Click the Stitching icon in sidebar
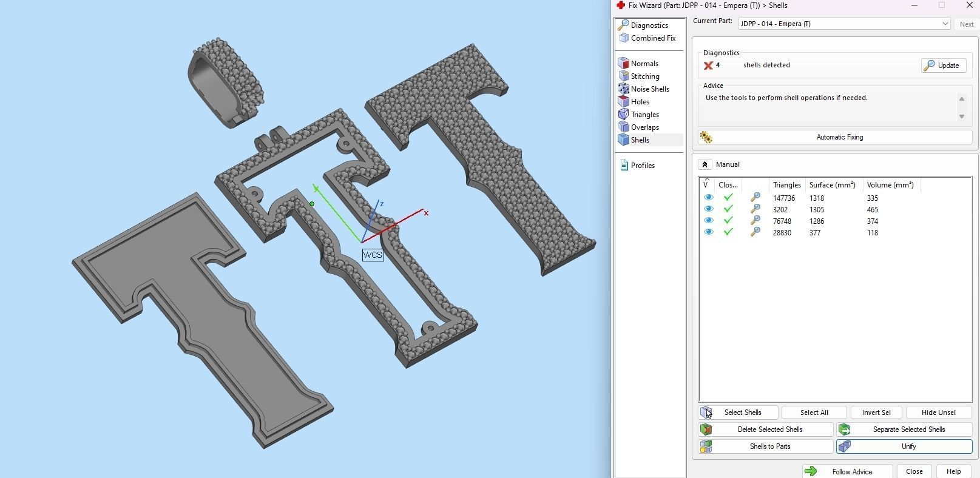Image resolution: width=980 pixels, height=478 pixels. pos(623,76)
